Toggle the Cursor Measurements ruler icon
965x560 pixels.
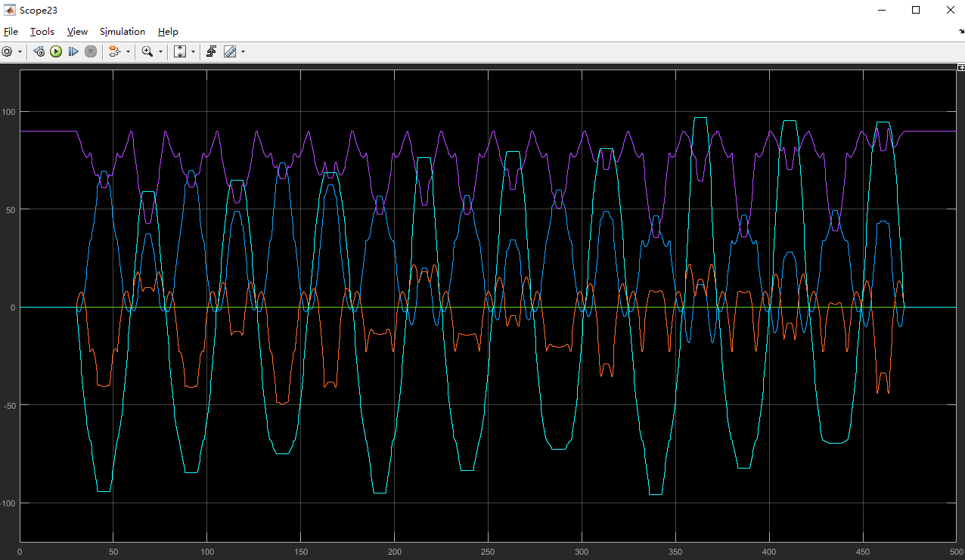click(x=230, y=51)
